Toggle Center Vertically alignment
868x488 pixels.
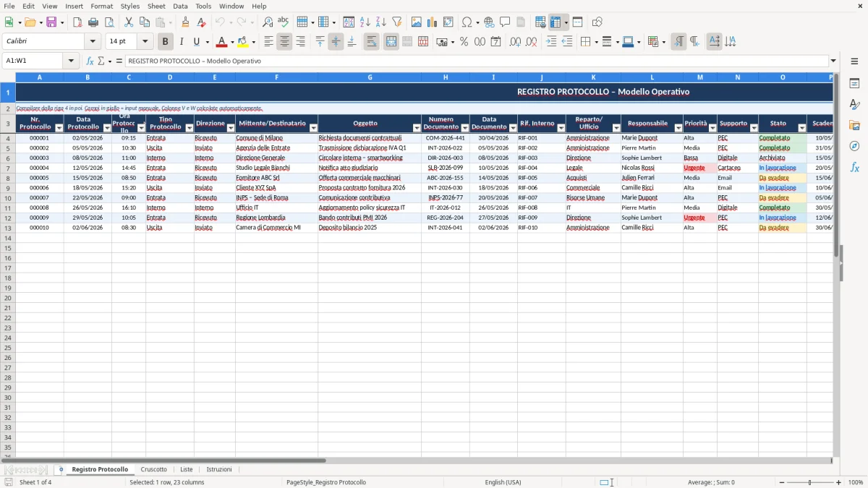336,42
